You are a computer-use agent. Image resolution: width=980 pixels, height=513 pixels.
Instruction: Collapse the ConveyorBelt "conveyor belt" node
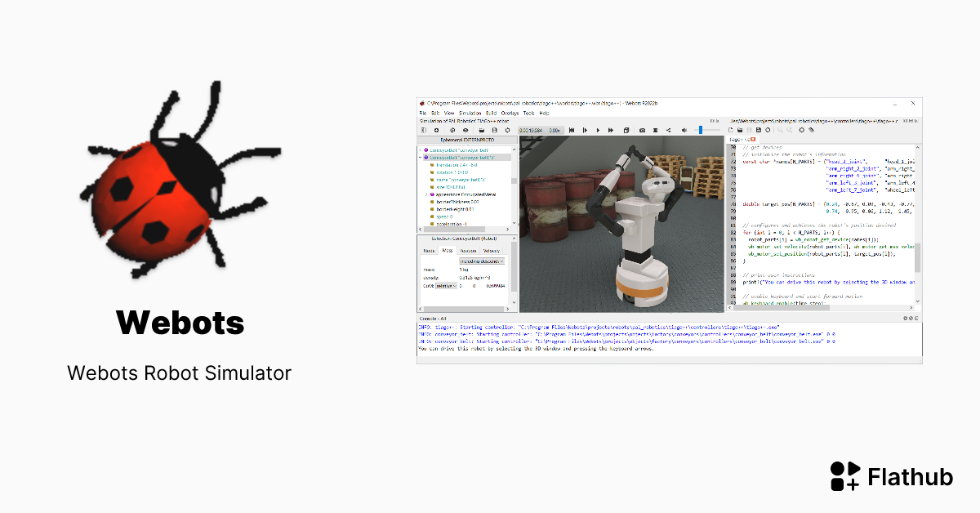pyautogui.click(x=420, y=157)
